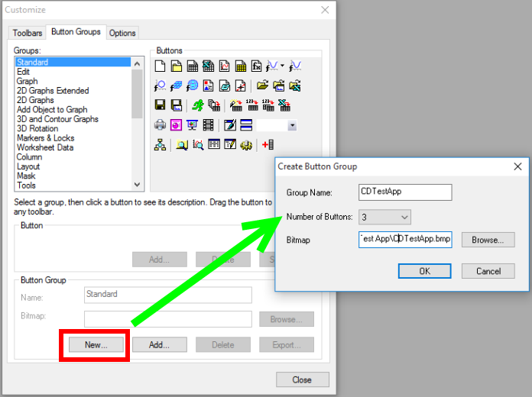The width and height of the screenshot is (532, 397).
Task: Click the New Excel workbook icon
Action: coord(209,66)
